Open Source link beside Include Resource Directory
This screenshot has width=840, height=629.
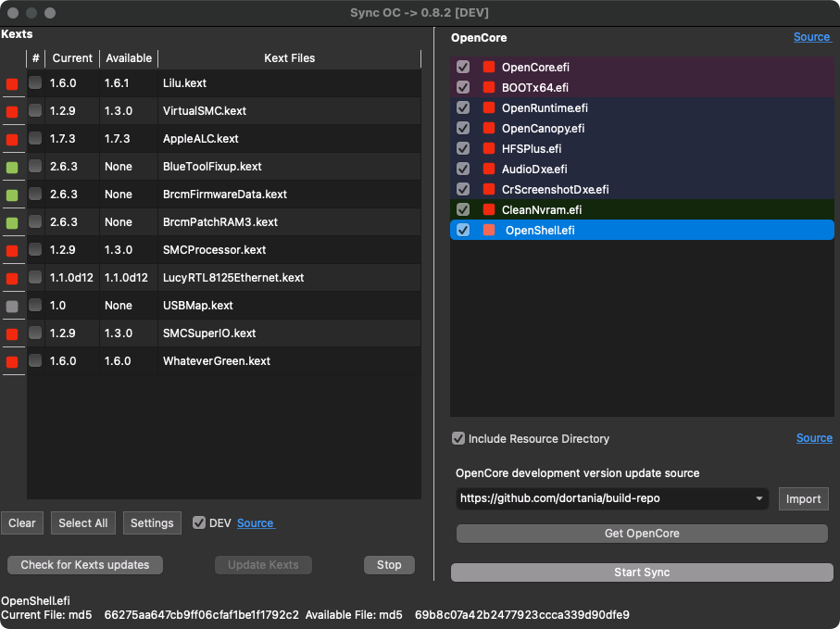pos(814,438)
